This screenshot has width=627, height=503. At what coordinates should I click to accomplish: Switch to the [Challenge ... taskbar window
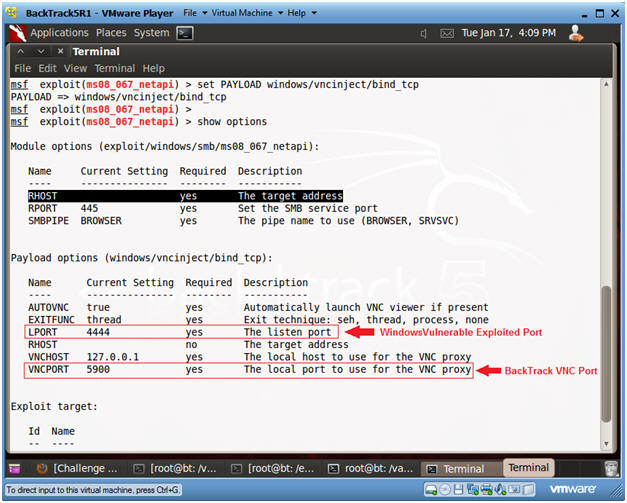(77, 468)
